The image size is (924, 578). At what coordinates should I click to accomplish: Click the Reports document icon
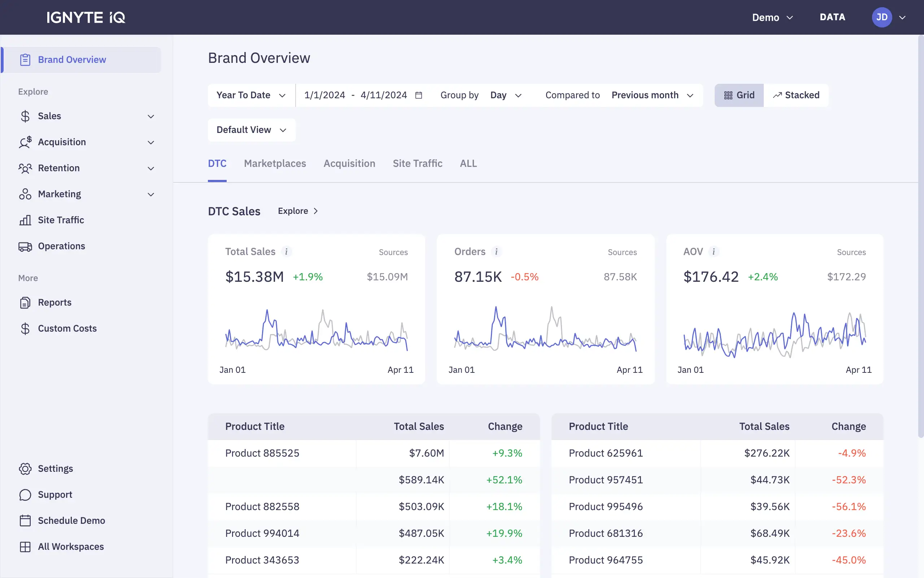pyautogui.click(x=25, y=303)
